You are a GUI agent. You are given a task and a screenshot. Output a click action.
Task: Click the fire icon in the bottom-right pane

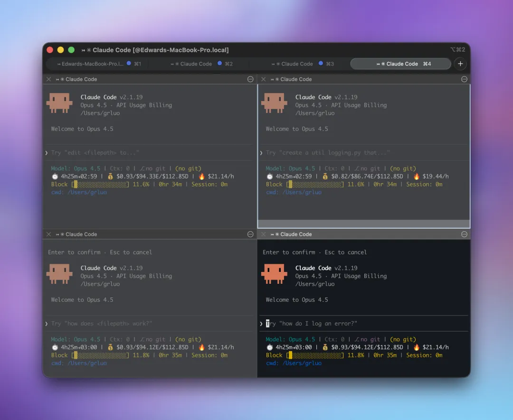click(x=416, y=347)
